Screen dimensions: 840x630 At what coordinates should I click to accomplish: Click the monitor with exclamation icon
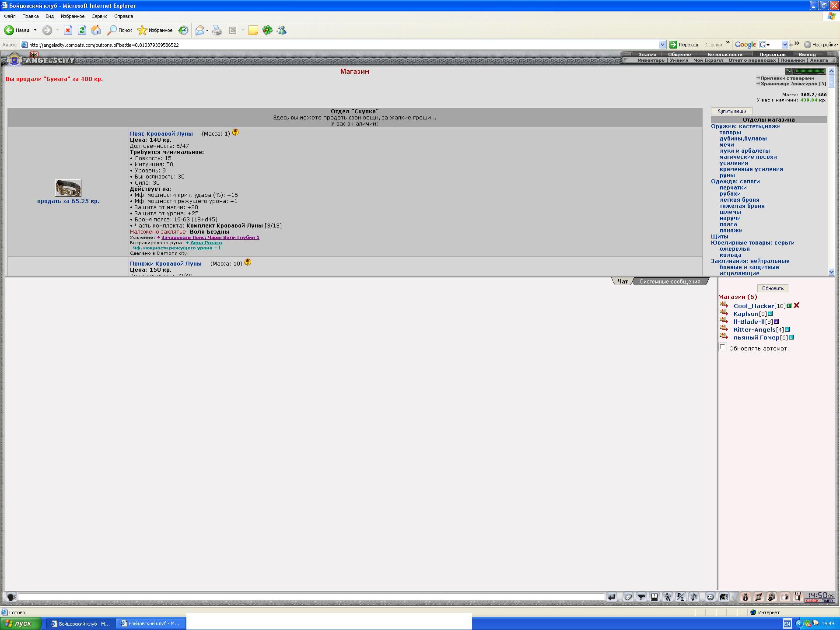tap(654, 597)
